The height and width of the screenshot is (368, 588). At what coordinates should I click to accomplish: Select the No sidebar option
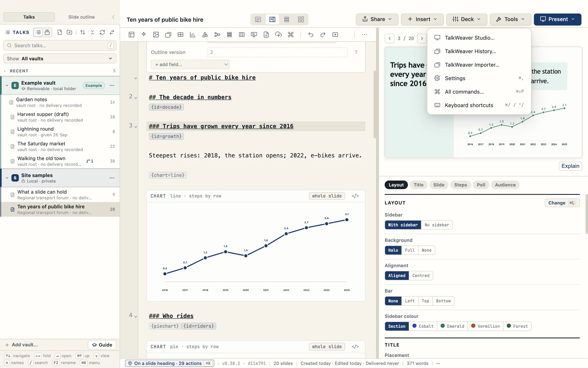click(437, 225)
